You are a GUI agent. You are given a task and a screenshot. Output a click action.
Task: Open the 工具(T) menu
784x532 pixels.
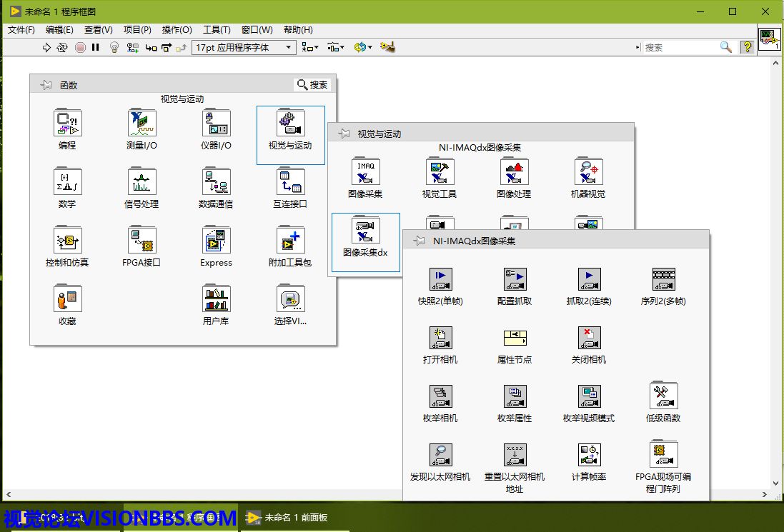coord(217,30)
